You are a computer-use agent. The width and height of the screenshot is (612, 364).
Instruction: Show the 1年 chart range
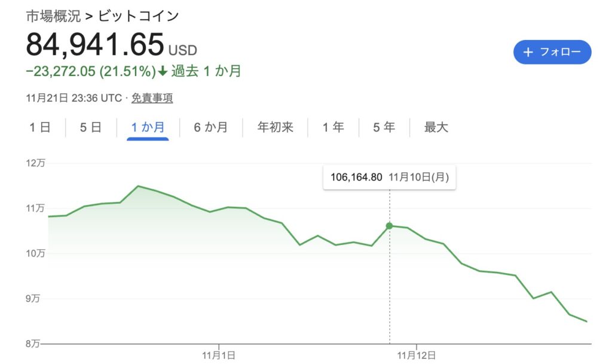[333, 127]
